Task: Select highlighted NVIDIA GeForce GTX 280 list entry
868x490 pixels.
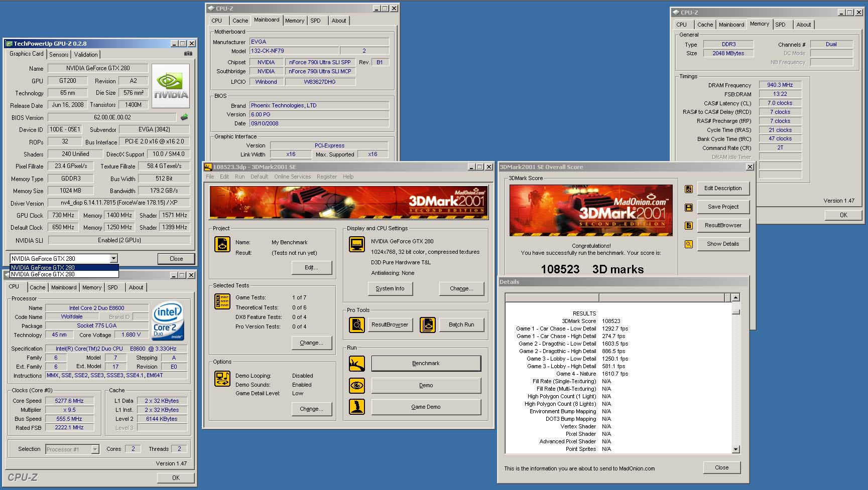Action: pyautogui.click(x=64, y=267)
